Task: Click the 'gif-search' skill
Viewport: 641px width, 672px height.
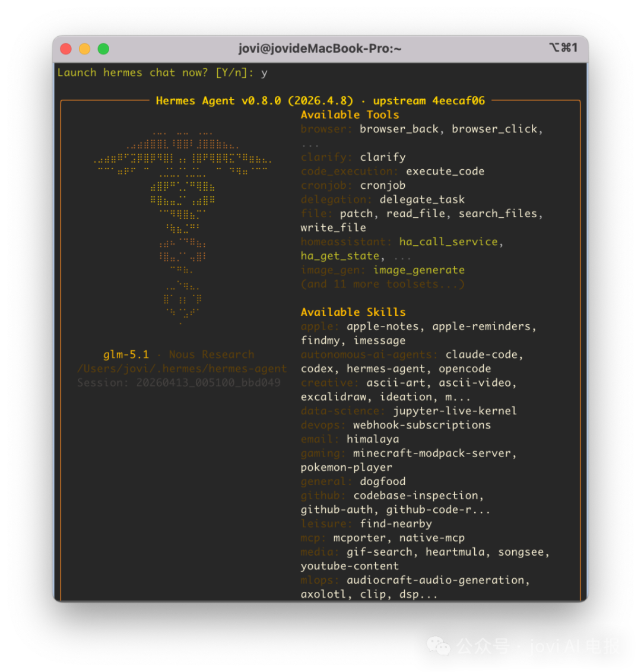Action: coord(380,552)
